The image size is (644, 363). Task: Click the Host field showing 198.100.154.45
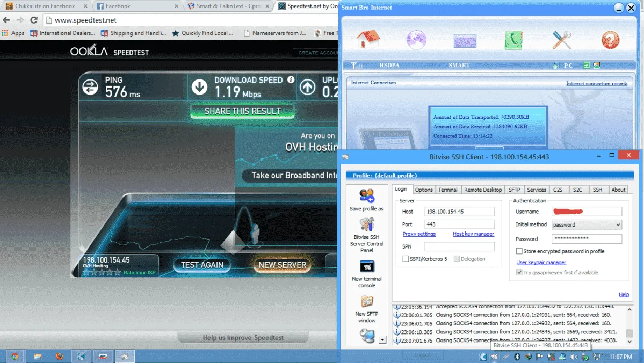459,212
